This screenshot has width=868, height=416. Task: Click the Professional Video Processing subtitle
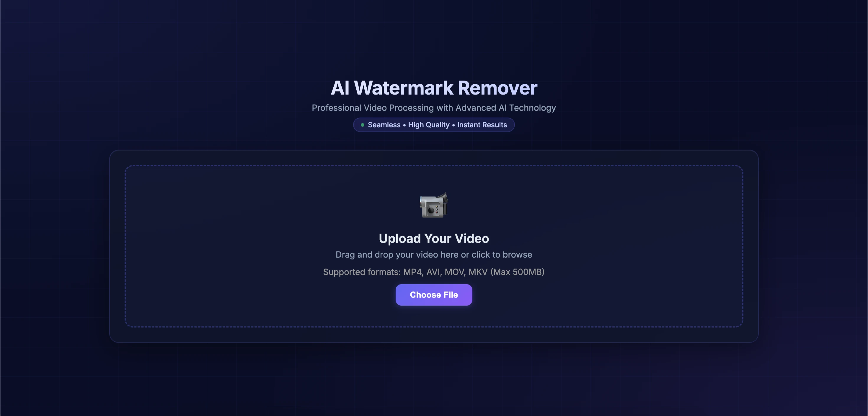[x=434, y=108]
